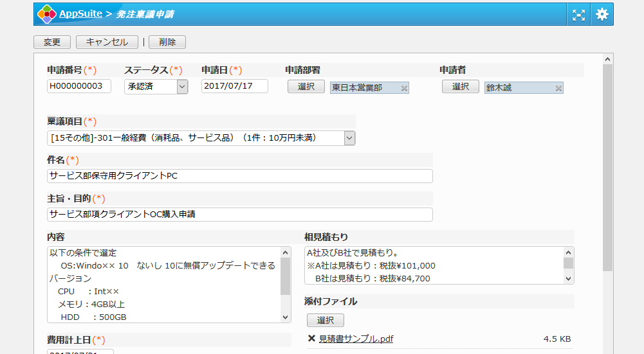
Task: Click the AppSuite breadcrumb link
Action: tap(80, 14)
